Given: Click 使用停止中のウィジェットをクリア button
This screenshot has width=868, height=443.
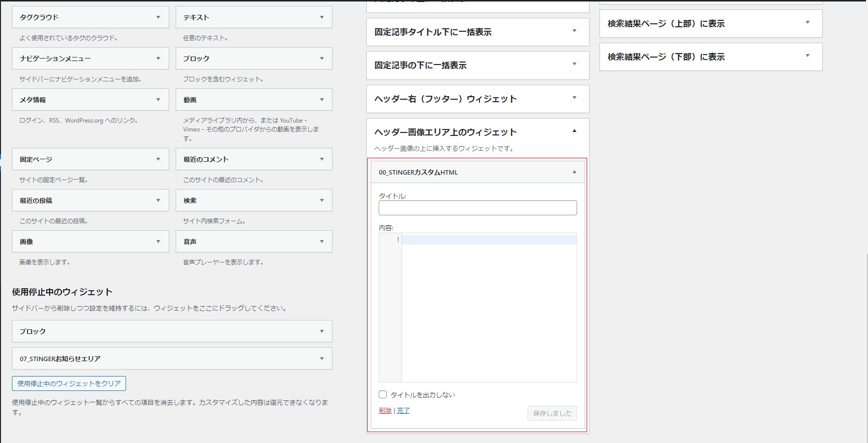Looking at the screenshot, I should click(69, 383).
